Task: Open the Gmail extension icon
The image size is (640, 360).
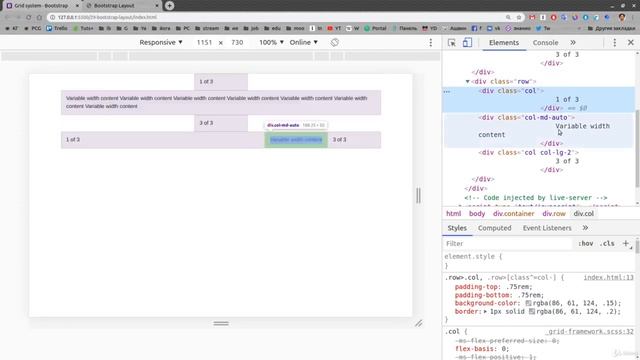Action: (x=532, y=17)
